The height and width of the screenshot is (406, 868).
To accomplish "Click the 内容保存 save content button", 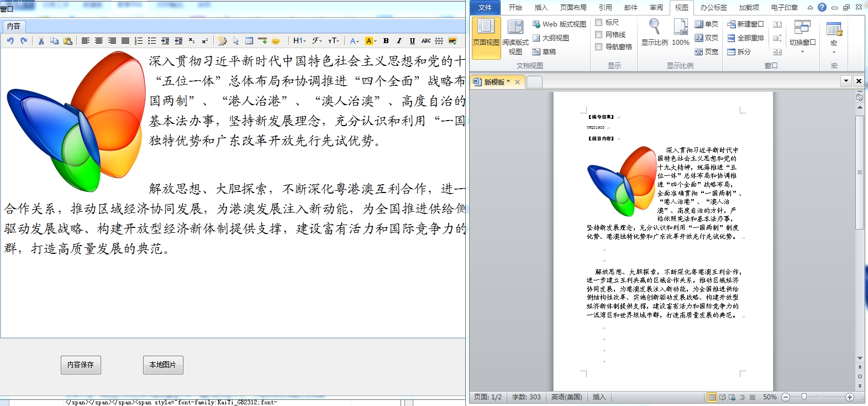I will tap(81, 365).
